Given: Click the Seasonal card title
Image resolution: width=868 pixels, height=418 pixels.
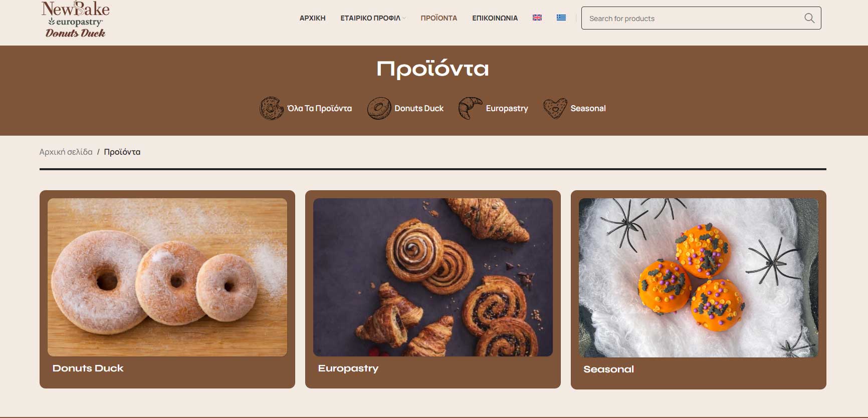Looking at the screenshot, I should [x=608, y=369].
